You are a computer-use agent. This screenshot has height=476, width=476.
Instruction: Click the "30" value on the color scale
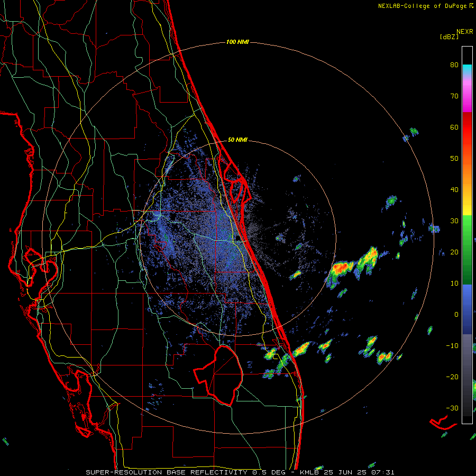454,221
